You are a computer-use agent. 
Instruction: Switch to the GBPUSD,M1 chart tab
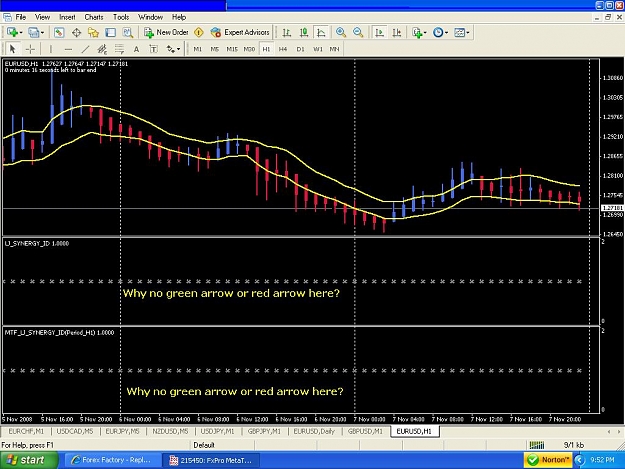click(x=365, y=431)
